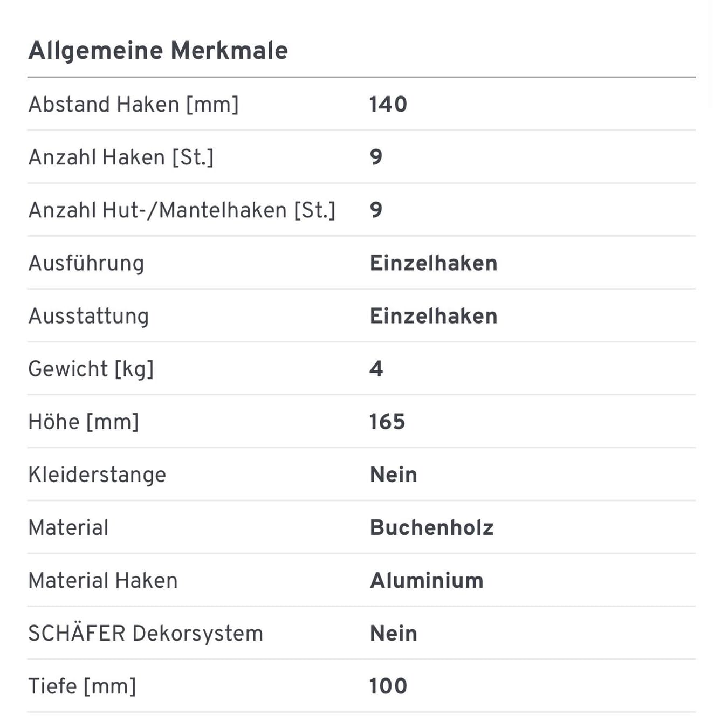The image size is (728, 728).
Task: Select the Höhe [mm] label
Action: [x=84, y=422]
